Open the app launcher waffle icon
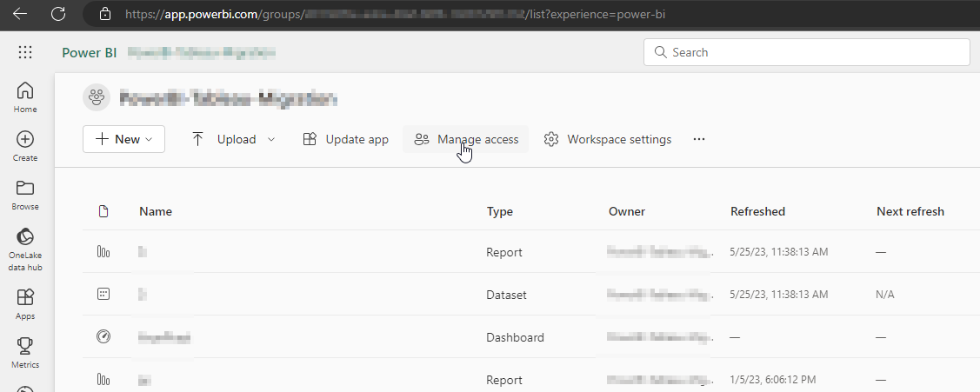Screen dimensions: 980x392 pos(25,52)
